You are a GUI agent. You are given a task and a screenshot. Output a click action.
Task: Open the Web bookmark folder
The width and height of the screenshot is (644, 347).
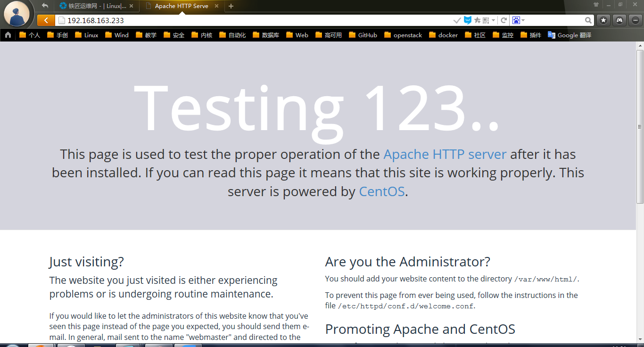coord(297,35)
